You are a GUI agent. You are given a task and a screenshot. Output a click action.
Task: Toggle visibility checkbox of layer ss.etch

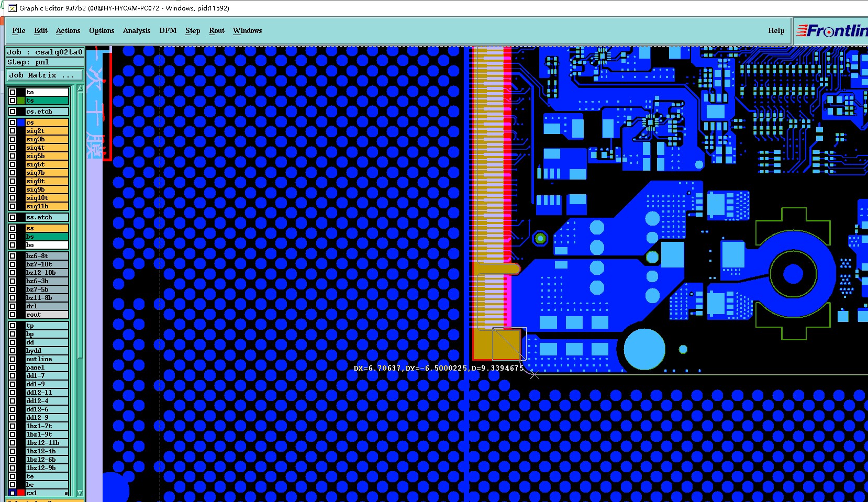(x=13, y=217)
